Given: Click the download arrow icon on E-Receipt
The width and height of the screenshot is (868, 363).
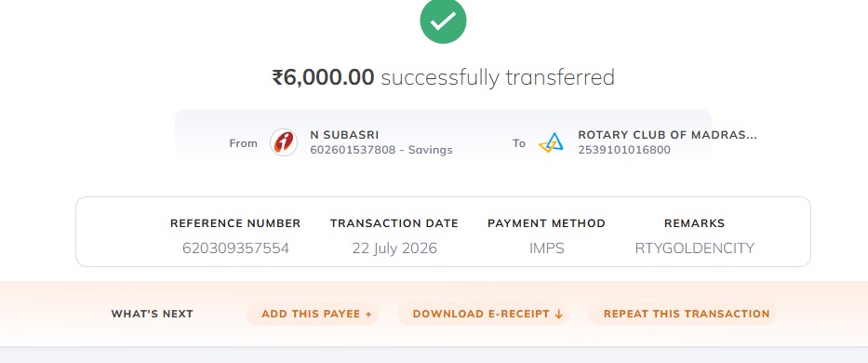Looking at the screenshot, I should pyautogui.click(x=558, y=315).
